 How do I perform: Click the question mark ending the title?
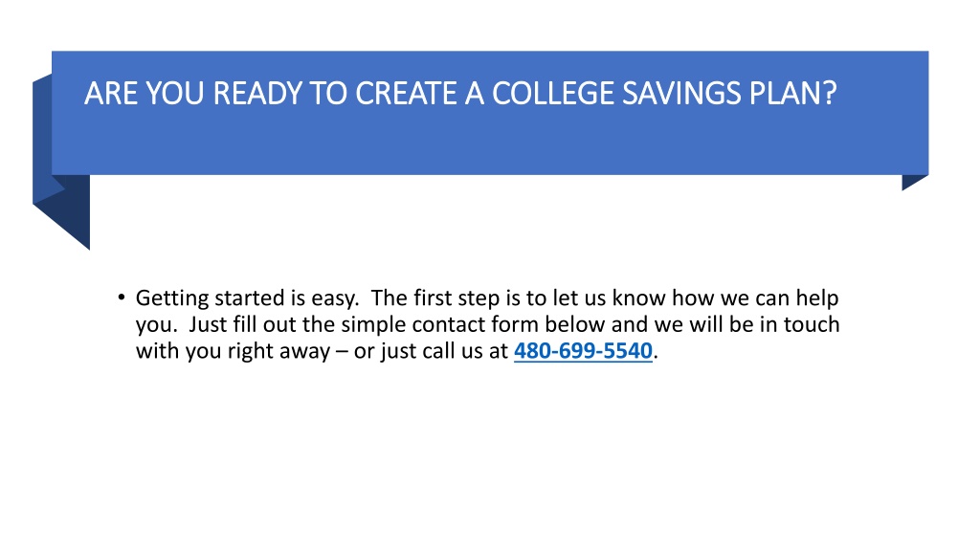[830, 94]
